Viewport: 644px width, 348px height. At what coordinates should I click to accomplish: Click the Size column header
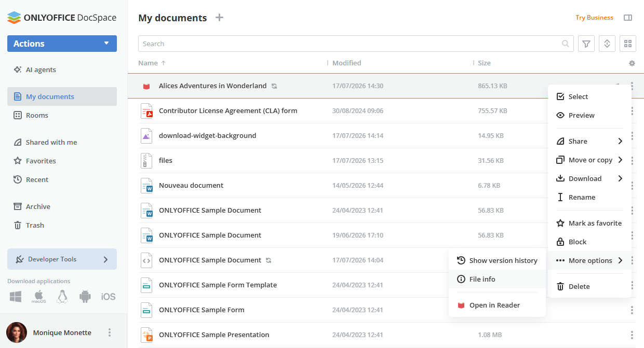(484, 63)
